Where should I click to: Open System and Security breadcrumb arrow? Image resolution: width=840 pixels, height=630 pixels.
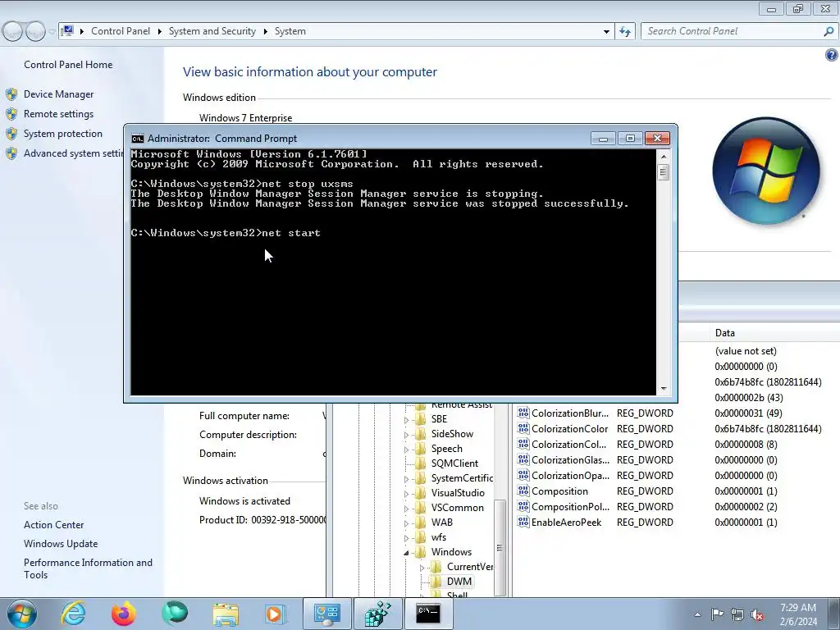click(x=265, y=31)
